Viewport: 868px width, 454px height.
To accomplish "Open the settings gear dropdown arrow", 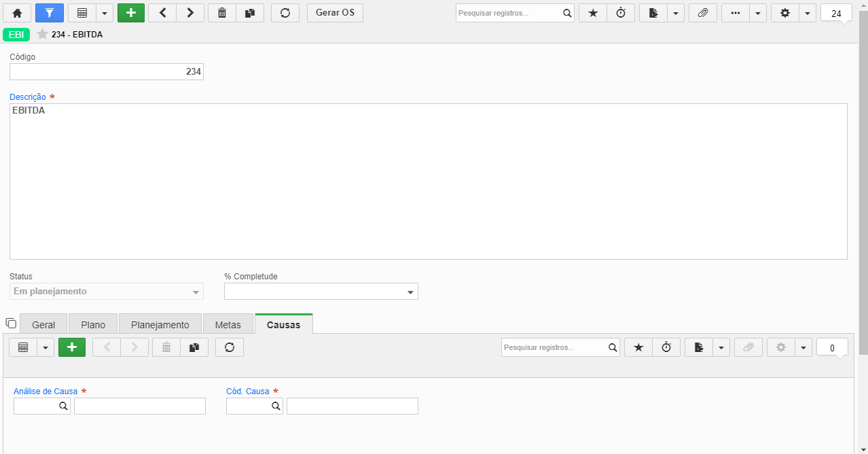I will point(807,13).
